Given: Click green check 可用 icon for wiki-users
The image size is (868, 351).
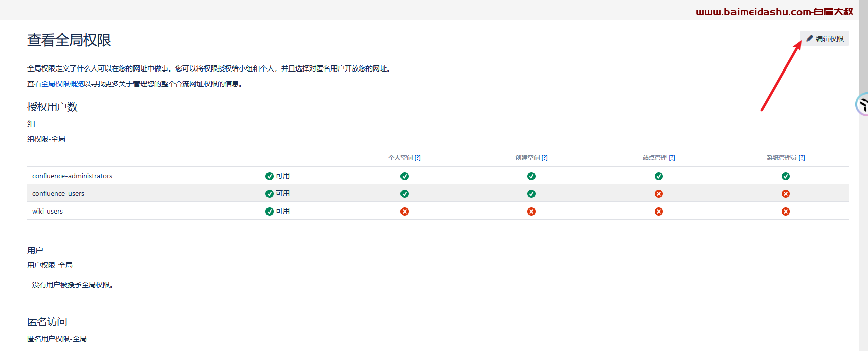Looking at the screenshot, I should (x=270, y=212).
